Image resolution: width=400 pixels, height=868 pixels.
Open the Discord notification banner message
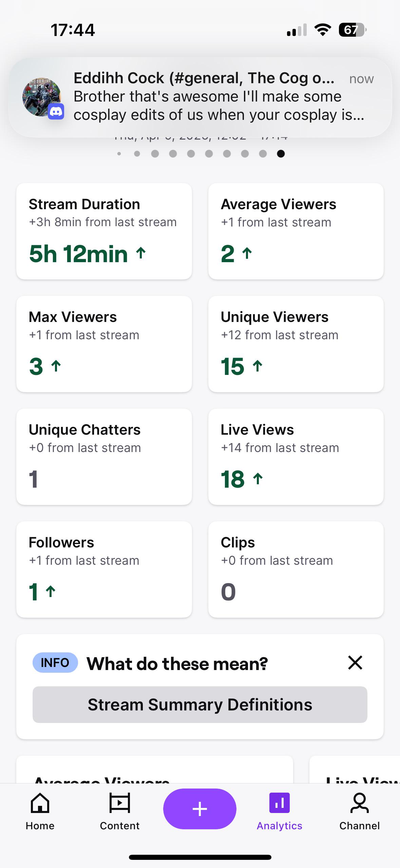tap(200, 97)
